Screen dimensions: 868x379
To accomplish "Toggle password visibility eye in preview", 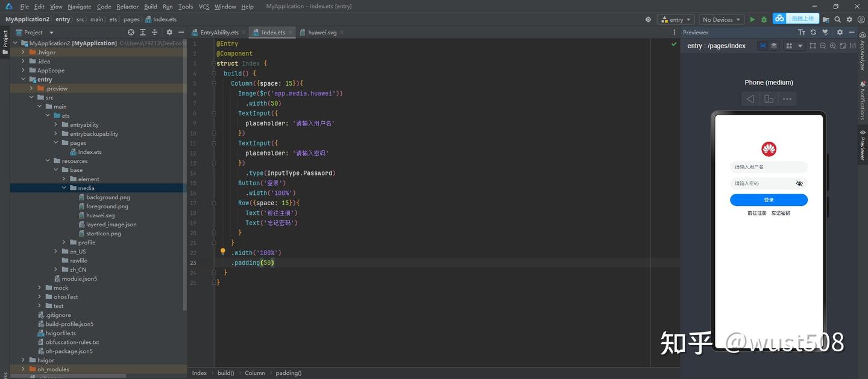I will [x=799, y=183].
